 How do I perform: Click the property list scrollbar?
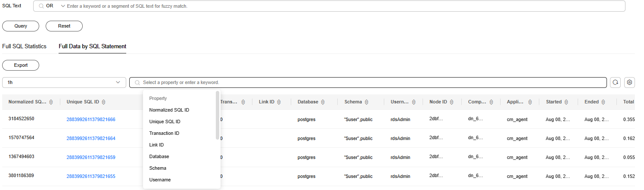(x=218, y=115)
